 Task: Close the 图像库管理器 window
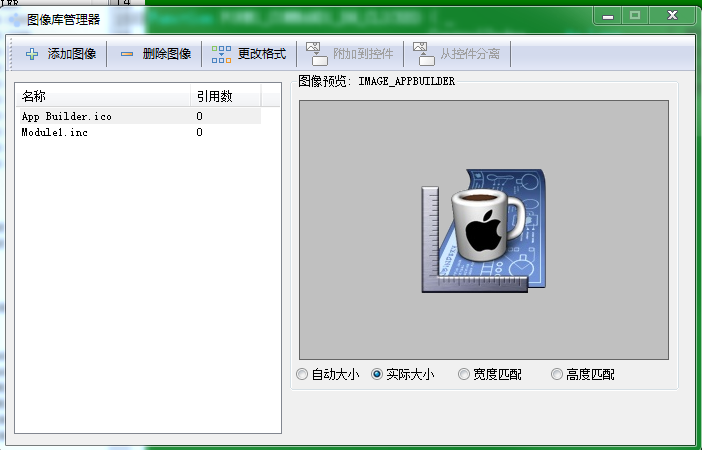point(672,16)
